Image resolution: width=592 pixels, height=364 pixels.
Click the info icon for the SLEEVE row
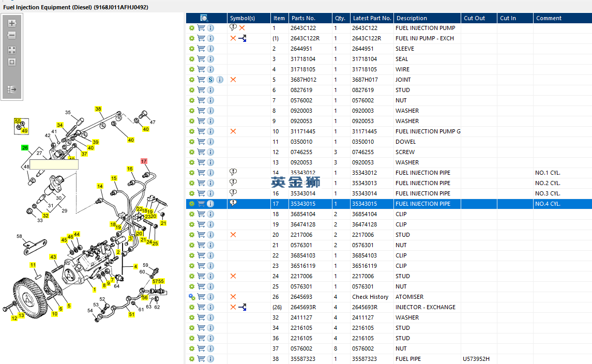pos(210,49)
